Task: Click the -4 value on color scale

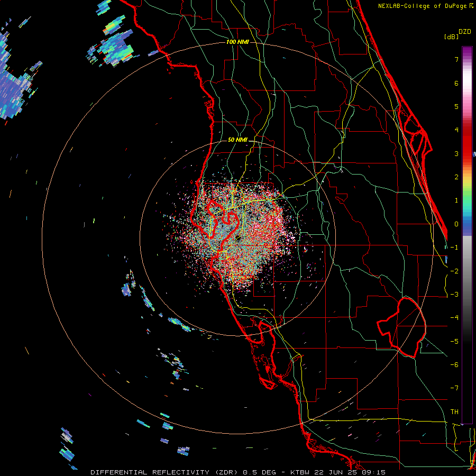Action: (x=454, y=318)
